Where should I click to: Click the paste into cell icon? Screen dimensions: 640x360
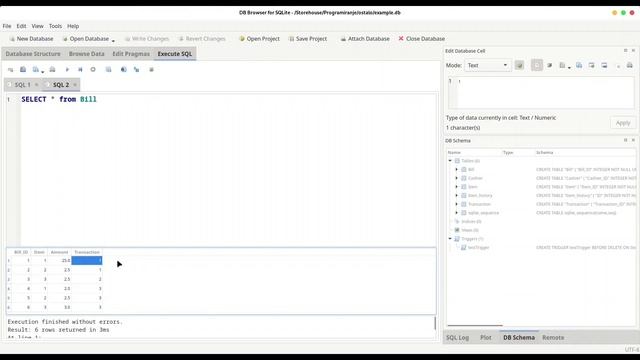[x=579, y=65]
